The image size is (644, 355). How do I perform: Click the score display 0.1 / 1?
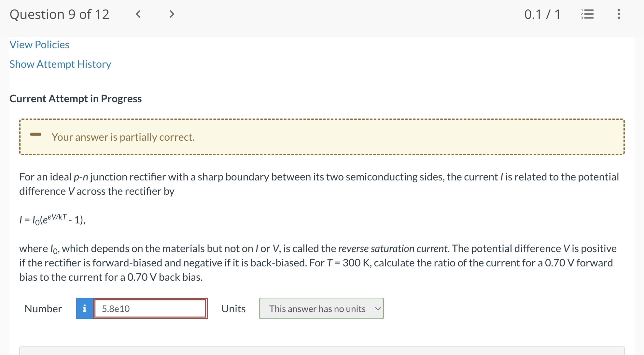point(542,14)
